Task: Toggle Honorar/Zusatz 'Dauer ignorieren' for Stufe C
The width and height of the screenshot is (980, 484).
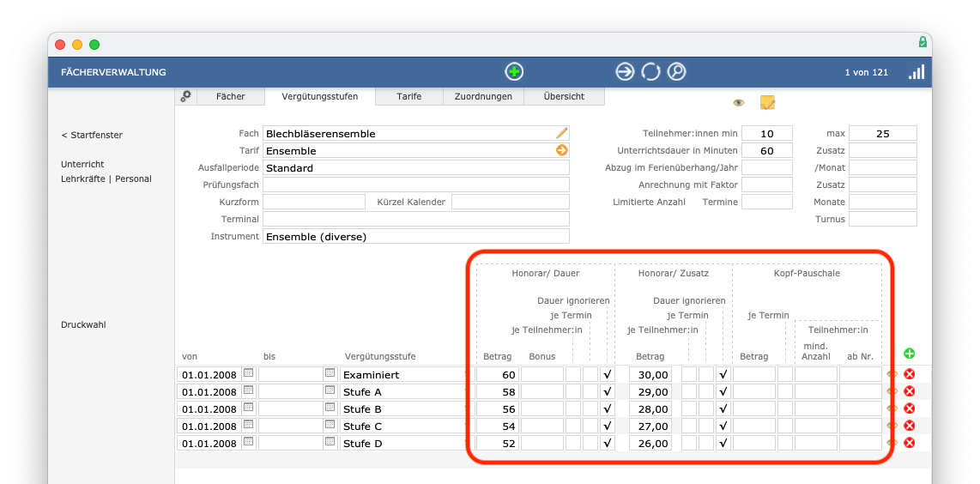Action: (x=723, y=426)
